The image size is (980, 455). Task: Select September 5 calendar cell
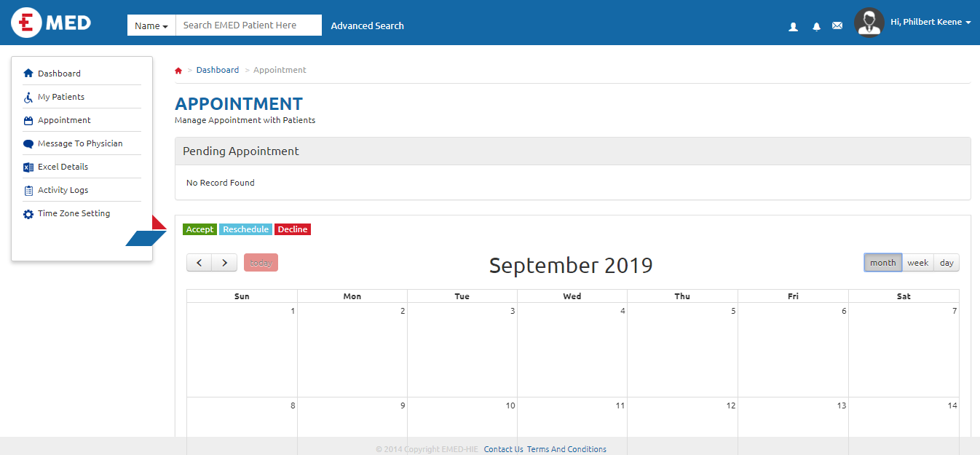point(682,349)
